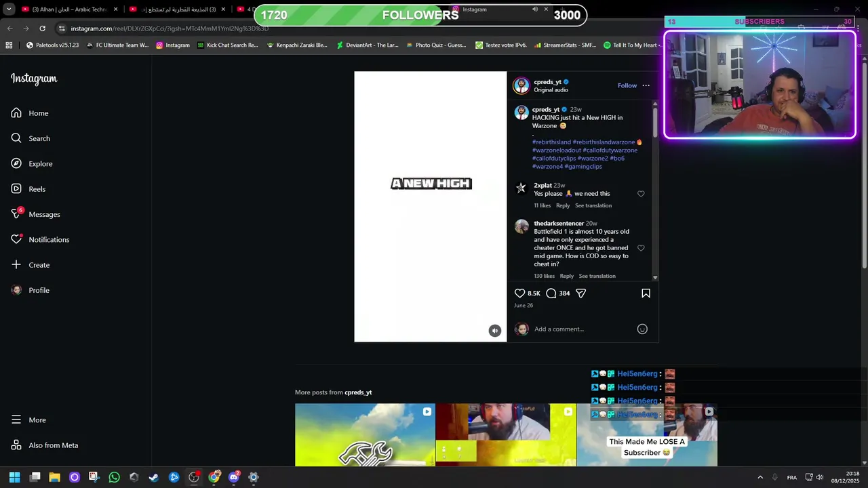
Task: View 130 likes on thedarksentencer's comment
Action: click(x=544, y=276)
